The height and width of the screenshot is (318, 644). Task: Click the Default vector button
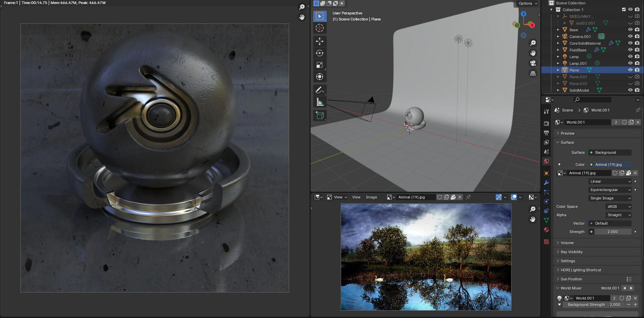click(x=610, y=223)
